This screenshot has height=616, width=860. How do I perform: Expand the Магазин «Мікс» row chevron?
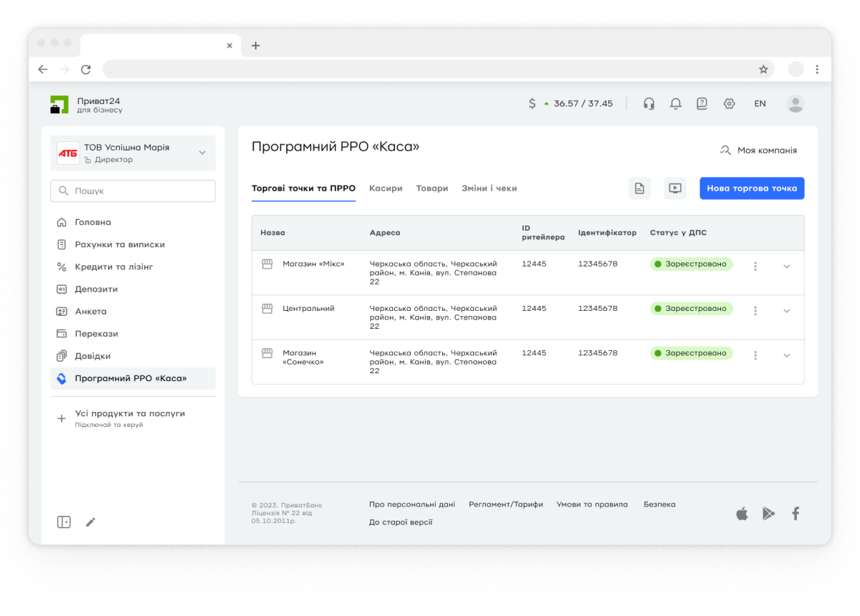pos(786,266)
